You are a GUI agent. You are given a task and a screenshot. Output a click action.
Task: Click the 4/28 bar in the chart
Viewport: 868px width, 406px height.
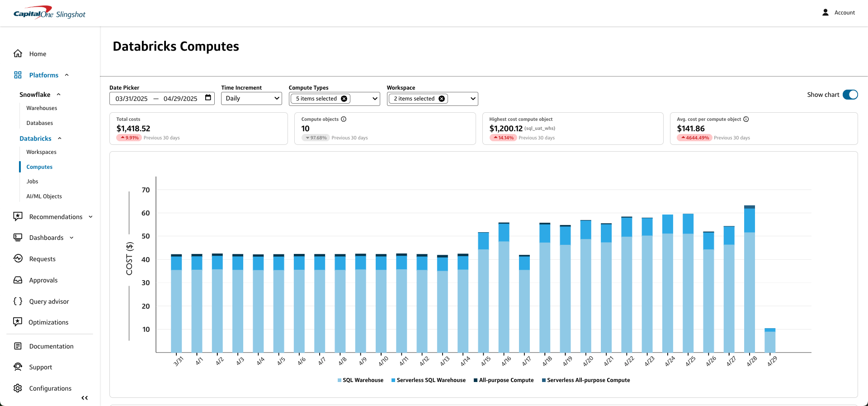(x=750, y=279)
